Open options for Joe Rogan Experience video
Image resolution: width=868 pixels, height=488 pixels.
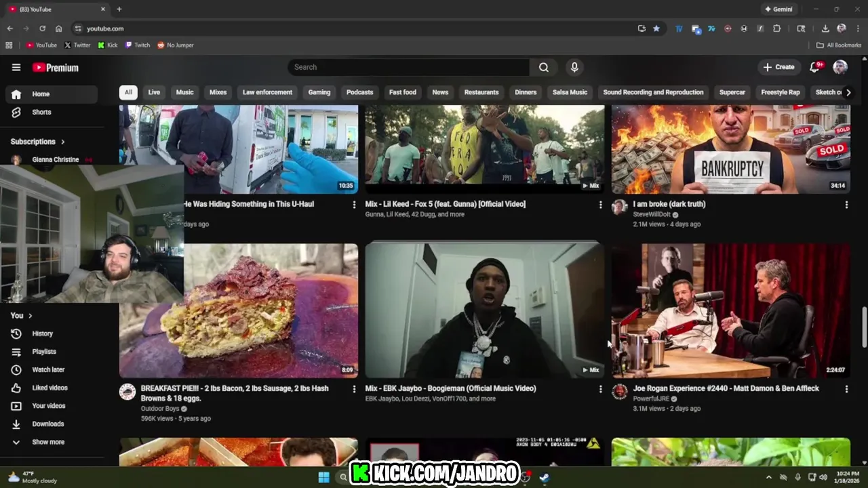[x=846, y=389]
